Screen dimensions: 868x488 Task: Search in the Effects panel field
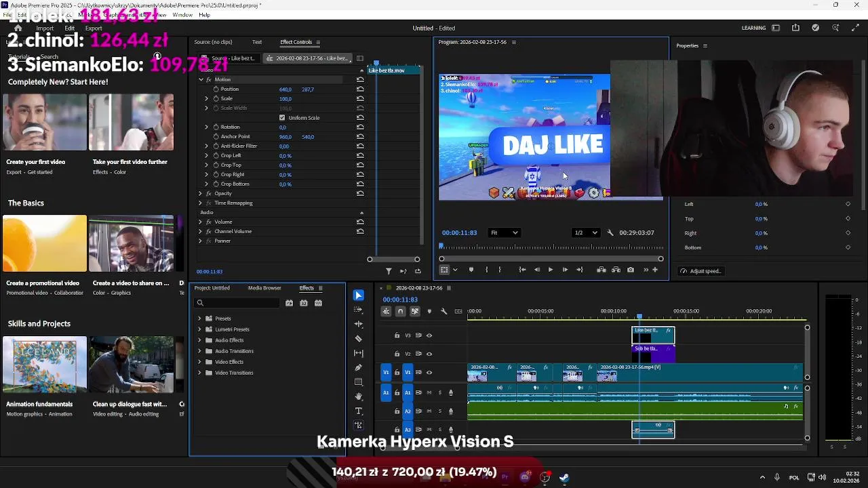(x=237, y=303)
